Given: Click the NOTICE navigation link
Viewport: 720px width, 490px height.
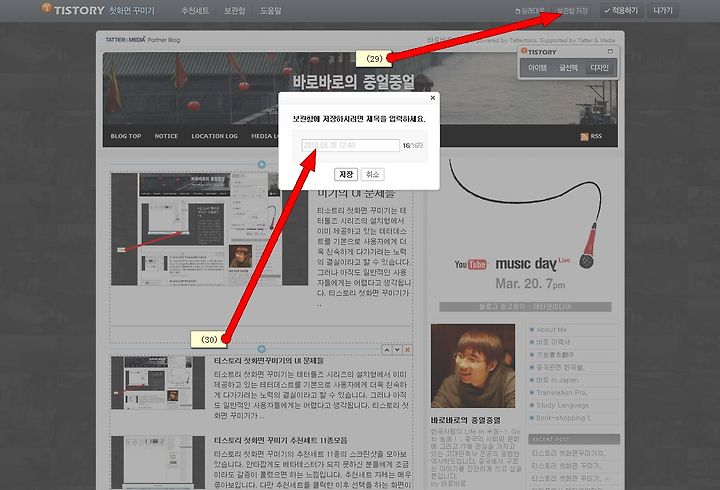Looking at the screenshot, I should coord(166,136).
